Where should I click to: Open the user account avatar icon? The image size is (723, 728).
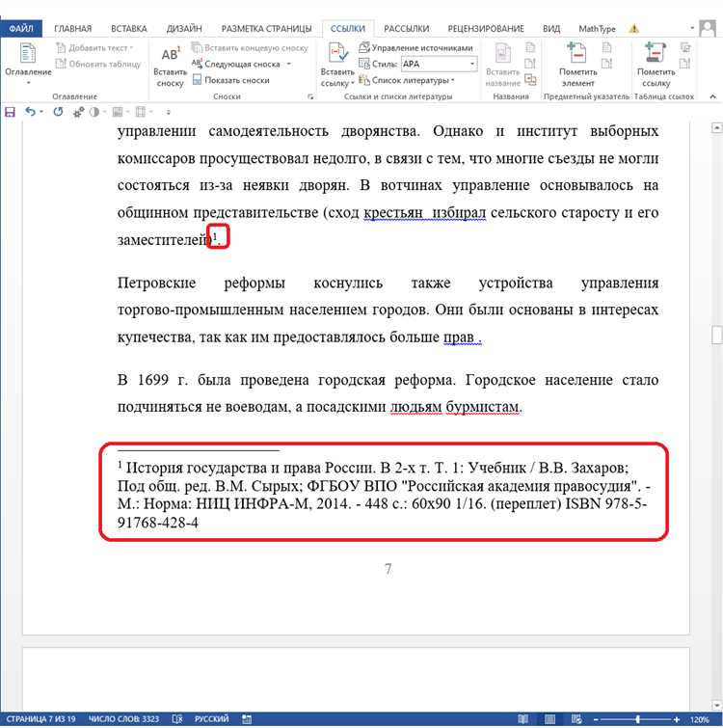[x=708, y=28]
